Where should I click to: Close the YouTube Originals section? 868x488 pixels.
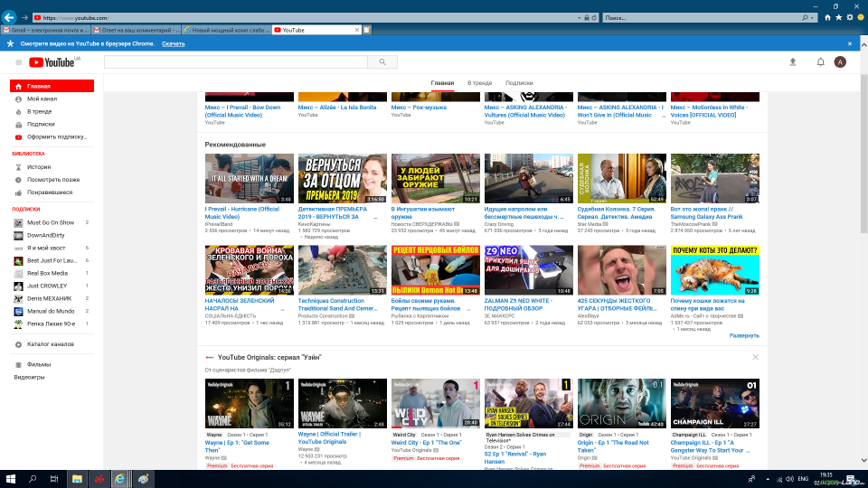pos(756,358)
